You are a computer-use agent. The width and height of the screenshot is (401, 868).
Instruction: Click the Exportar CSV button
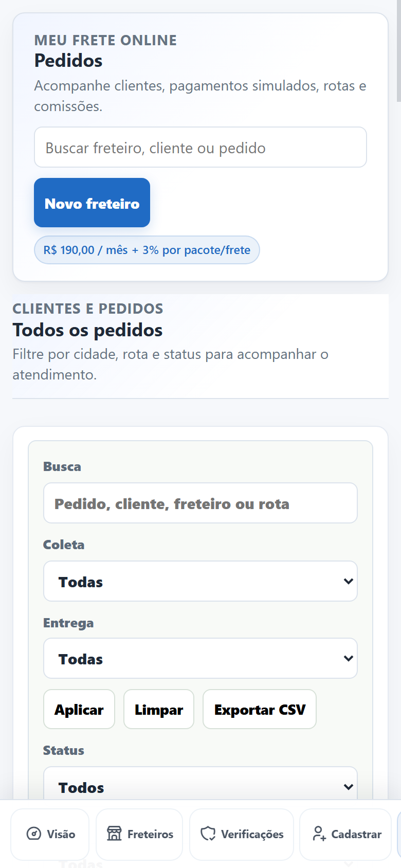(260, 709)
